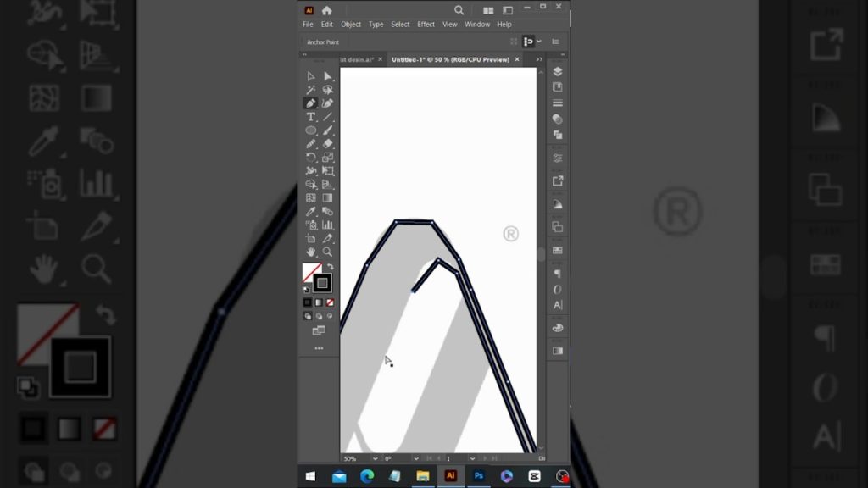Screen dimensions: 868x488
Task: Open the Effect menu
Action: coord(426,24)
